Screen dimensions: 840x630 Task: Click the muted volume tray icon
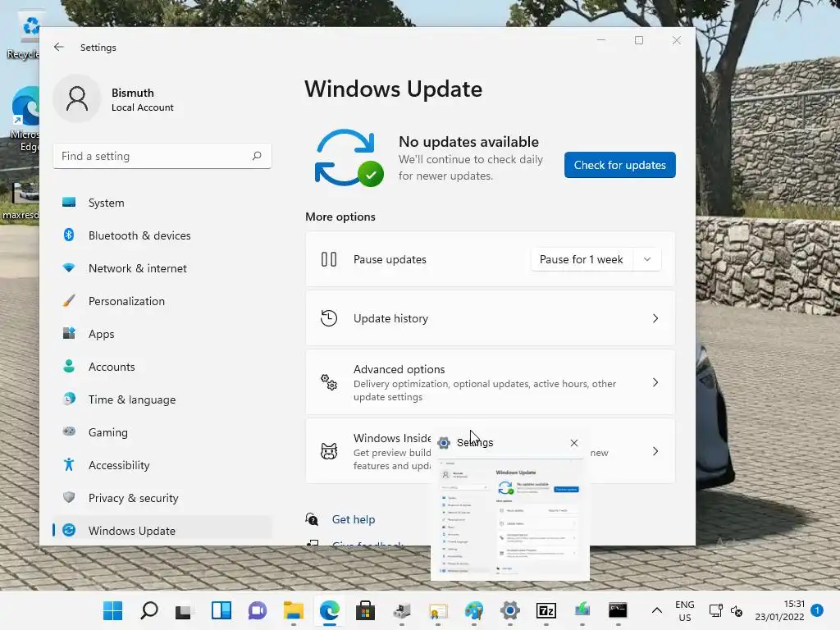pos(737,610)
